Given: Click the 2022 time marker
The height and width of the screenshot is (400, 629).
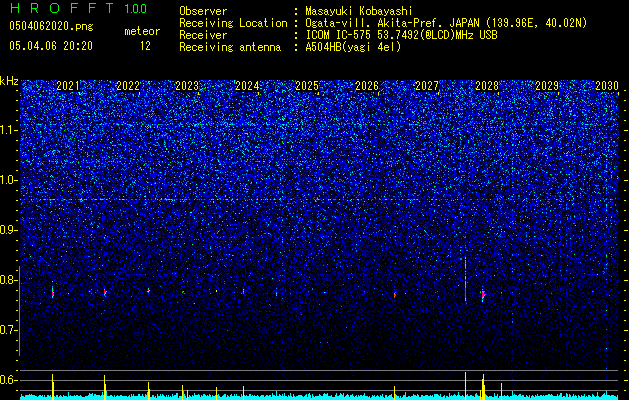Looking at the screenshot, I should 128,86.
